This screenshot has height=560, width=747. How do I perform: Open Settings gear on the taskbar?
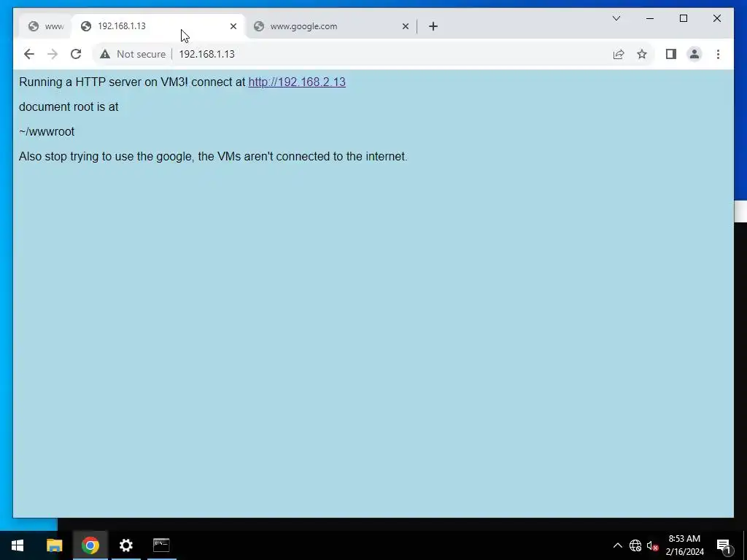[125, 545]
